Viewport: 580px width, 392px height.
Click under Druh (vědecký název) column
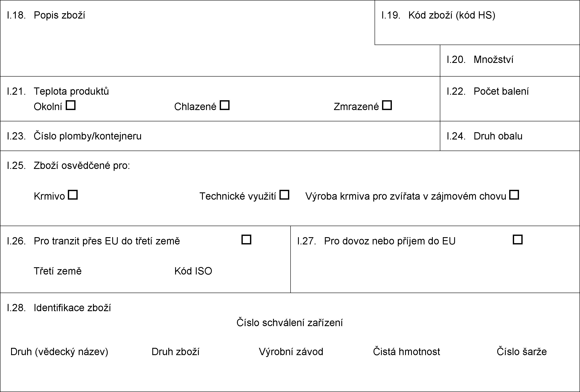(x=59, y=369)
